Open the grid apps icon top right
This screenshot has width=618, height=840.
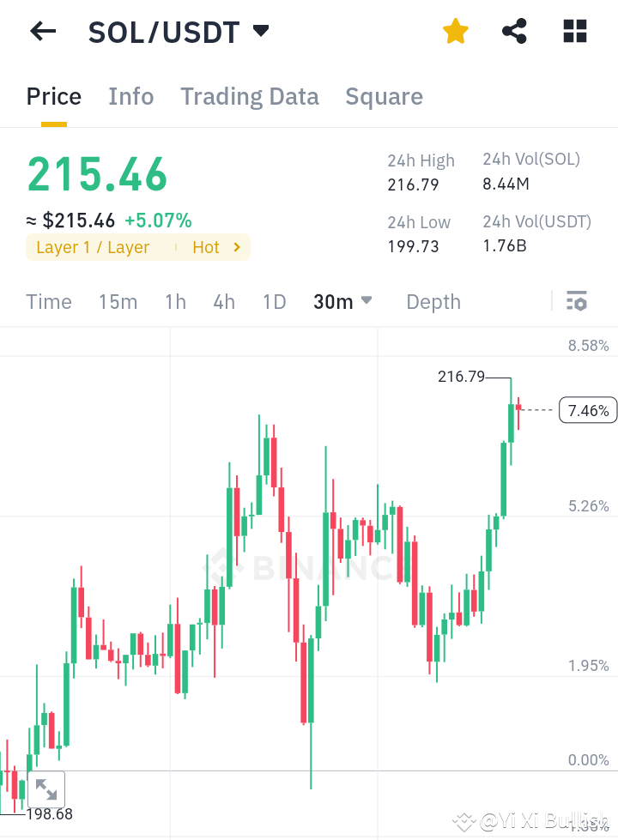573,31
